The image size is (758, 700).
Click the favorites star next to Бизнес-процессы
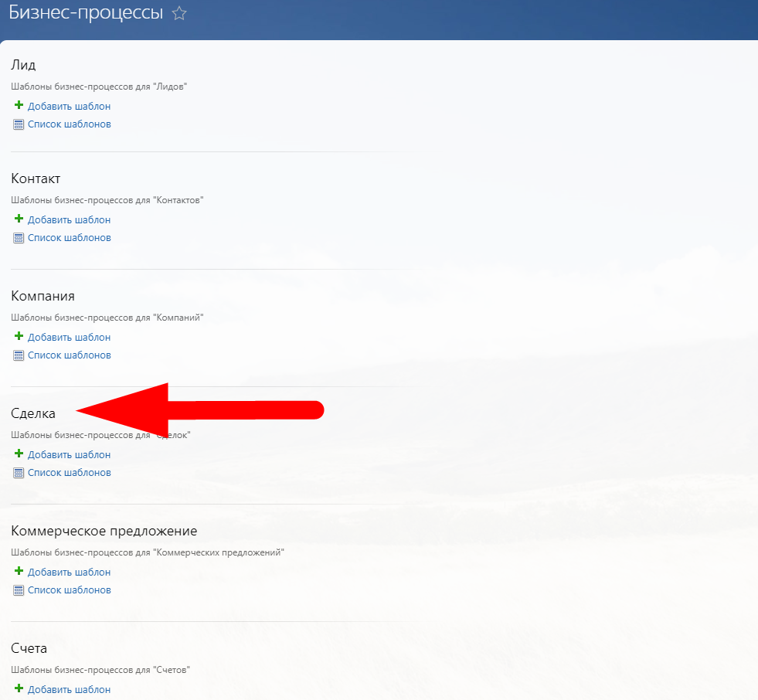tap(179, 14)
